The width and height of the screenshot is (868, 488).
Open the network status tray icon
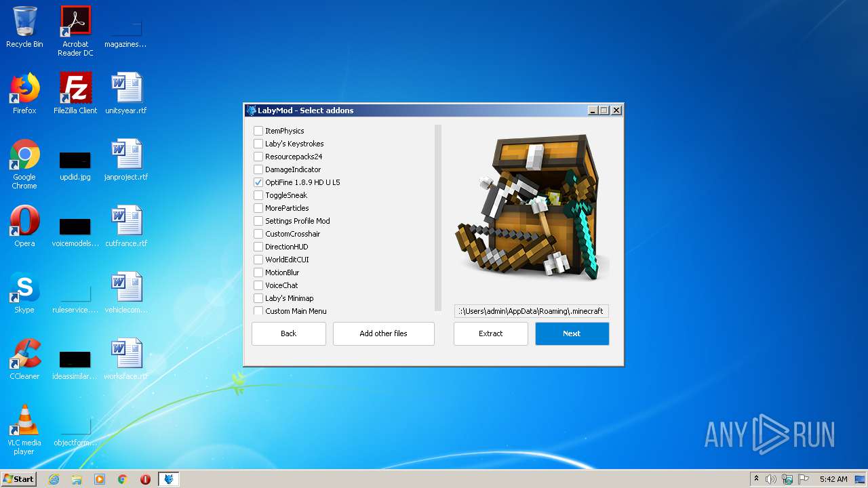(787, 479)
